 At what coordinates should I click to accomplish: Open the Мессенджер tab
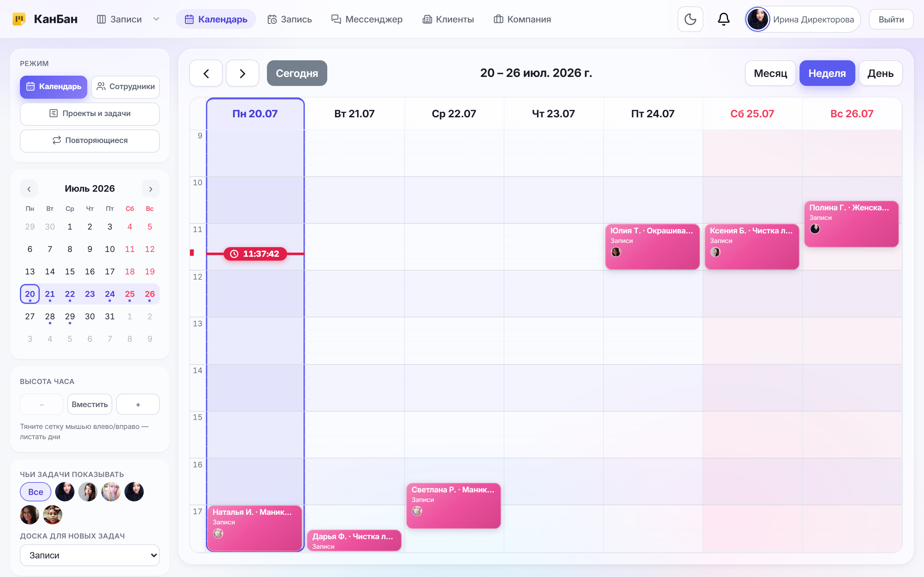[366, 19]
